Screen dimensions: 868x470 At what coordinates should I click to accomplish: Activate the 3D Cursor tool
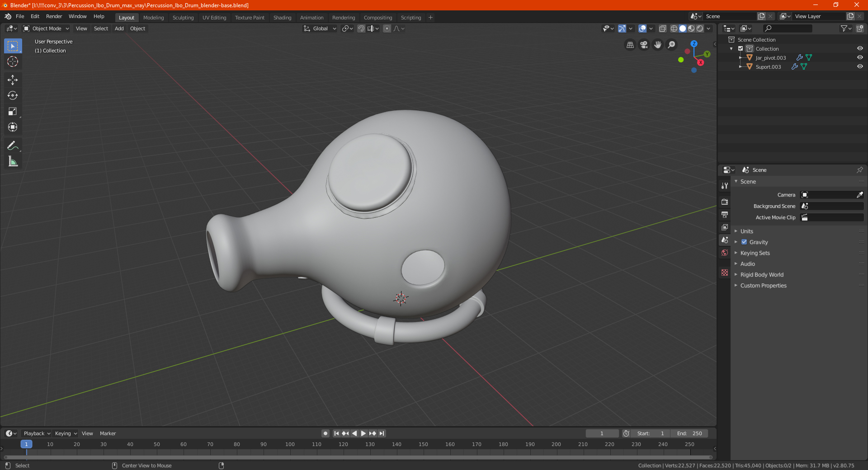tap(13, 61)
